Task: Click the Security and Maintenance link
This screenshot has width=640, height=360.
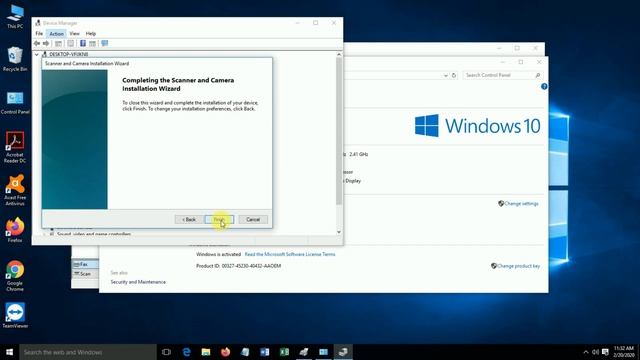Action: click(x=138, y=282)
